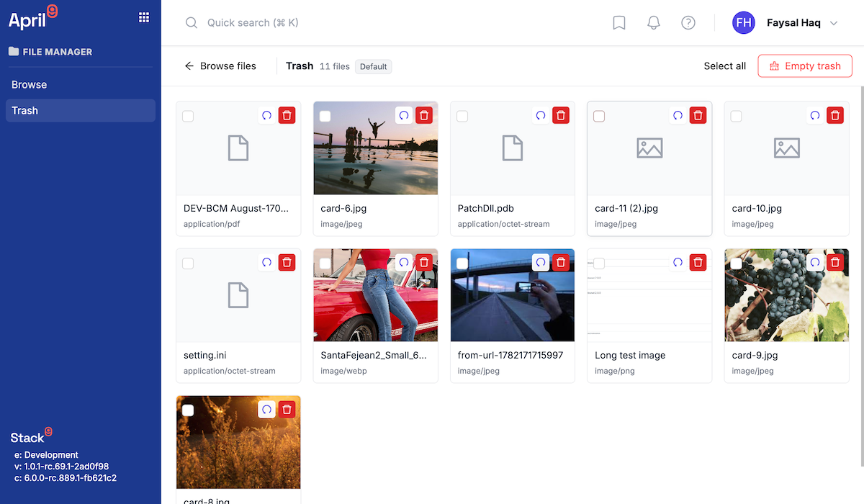Open the card-9.jpg grapes thumbnail
The height and width of the screenshot is (504, 864).
[787, 295]
